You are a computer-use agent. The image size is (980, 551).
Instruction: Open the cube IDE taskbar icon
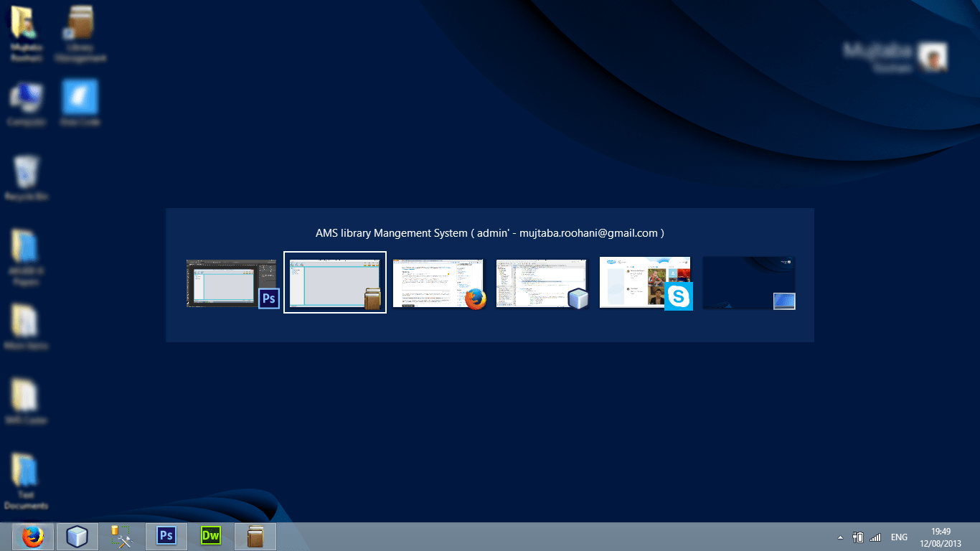77,537
